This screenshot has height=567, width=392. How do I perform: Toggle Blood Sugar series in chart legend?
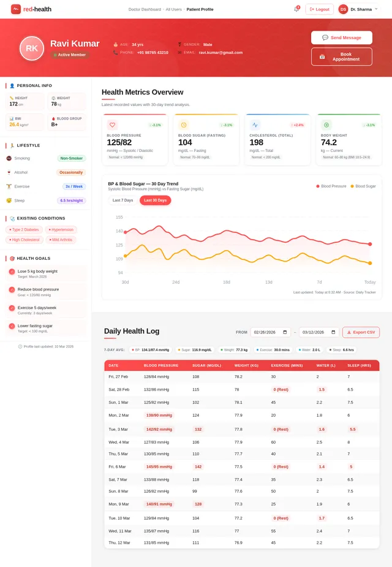coord(363,186)
